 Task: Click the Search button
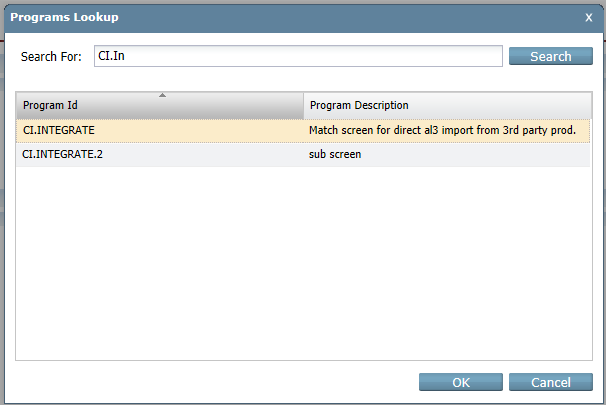pos(550,56)
